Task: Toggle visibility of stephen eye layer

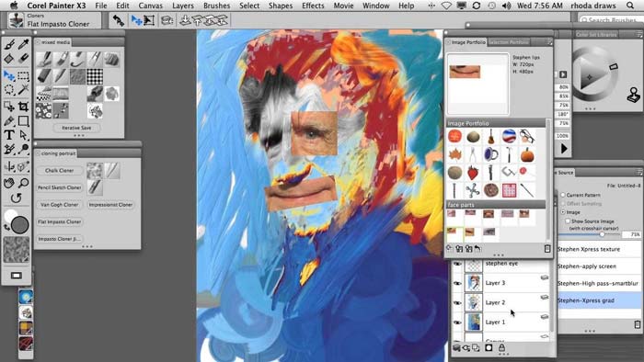Action: tap(457, 264)
